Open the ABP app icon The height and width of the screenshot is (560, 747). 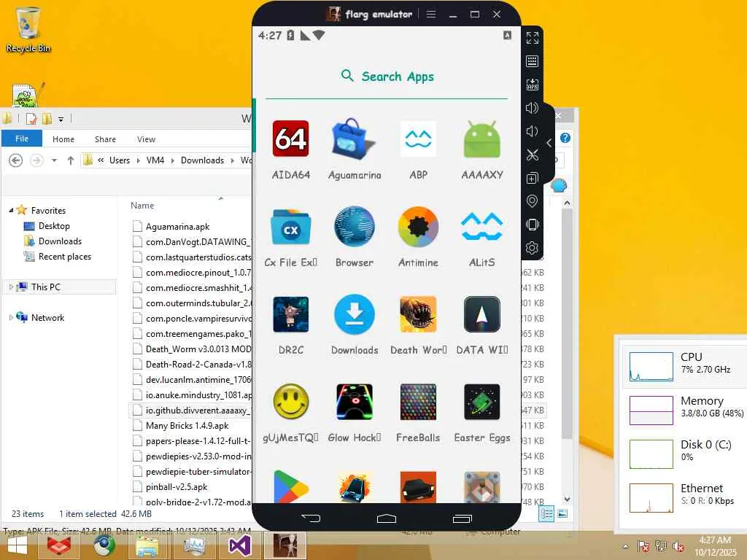coord(418,139)
